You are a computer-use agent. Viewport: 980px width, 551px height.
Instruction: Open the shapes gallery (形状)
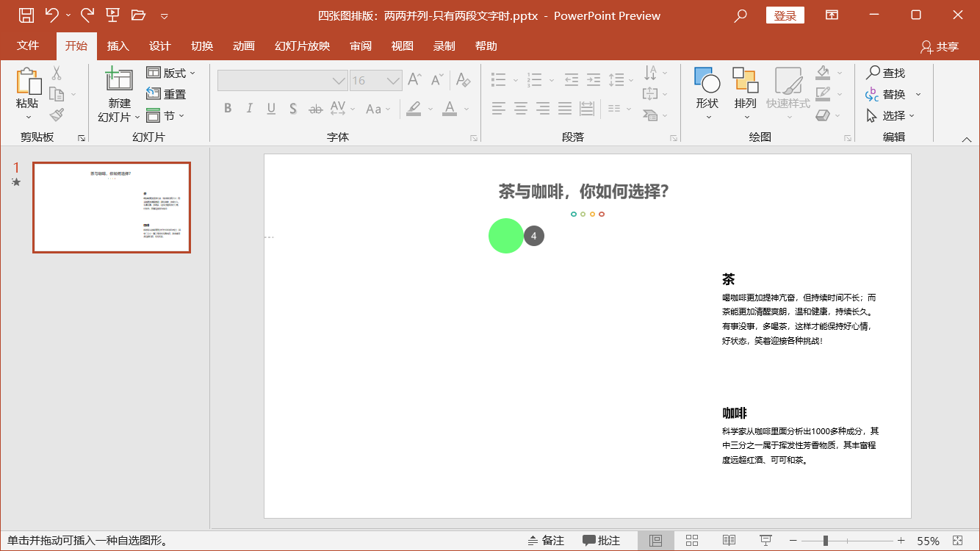click(707, 94)
